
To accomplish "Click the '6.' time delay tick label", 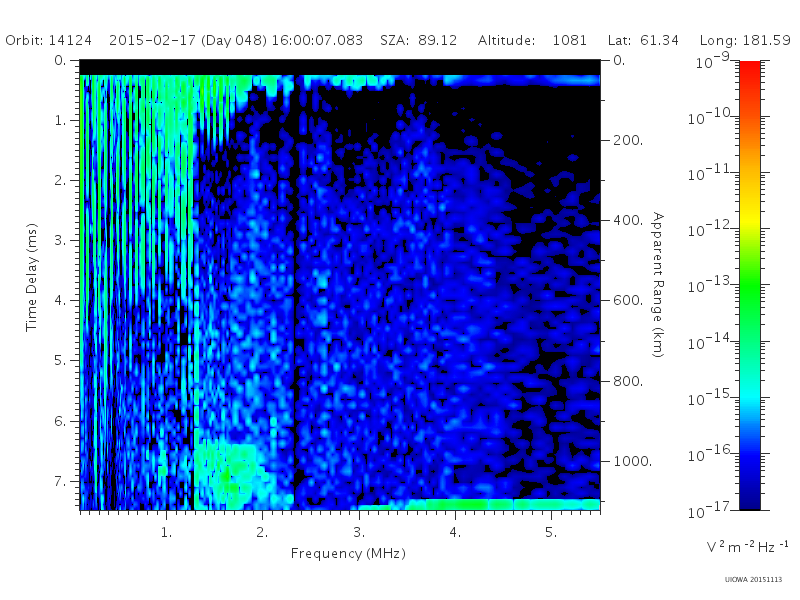I will (x=60, y=421).
